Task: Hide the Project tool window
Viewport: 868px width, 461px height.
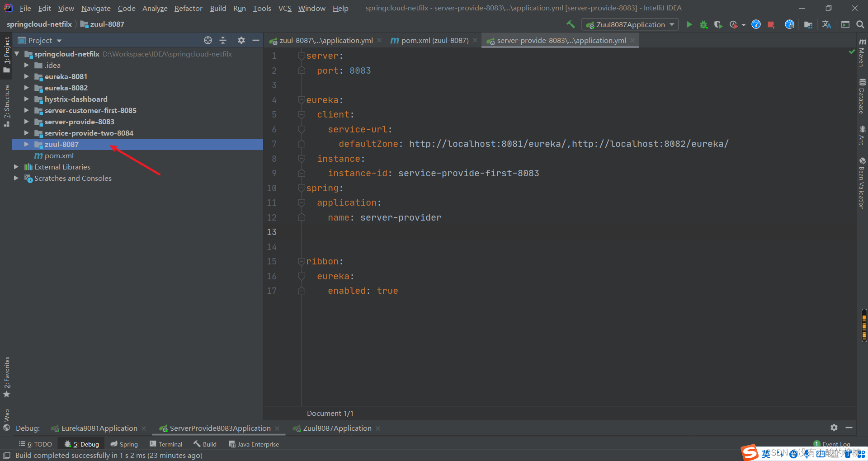Action: 256,40
